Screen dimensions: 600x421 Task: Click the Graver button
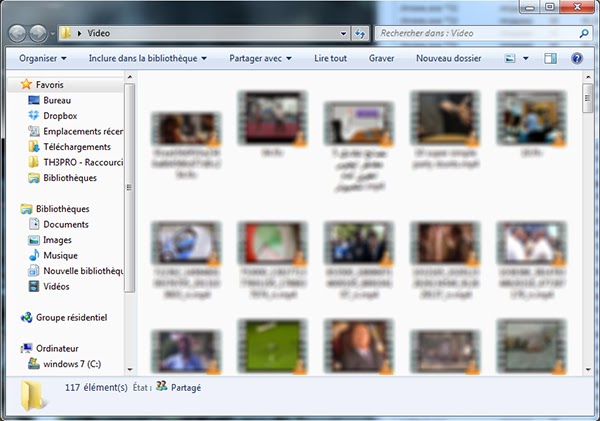pyautogui.click(x=382, y=58)
